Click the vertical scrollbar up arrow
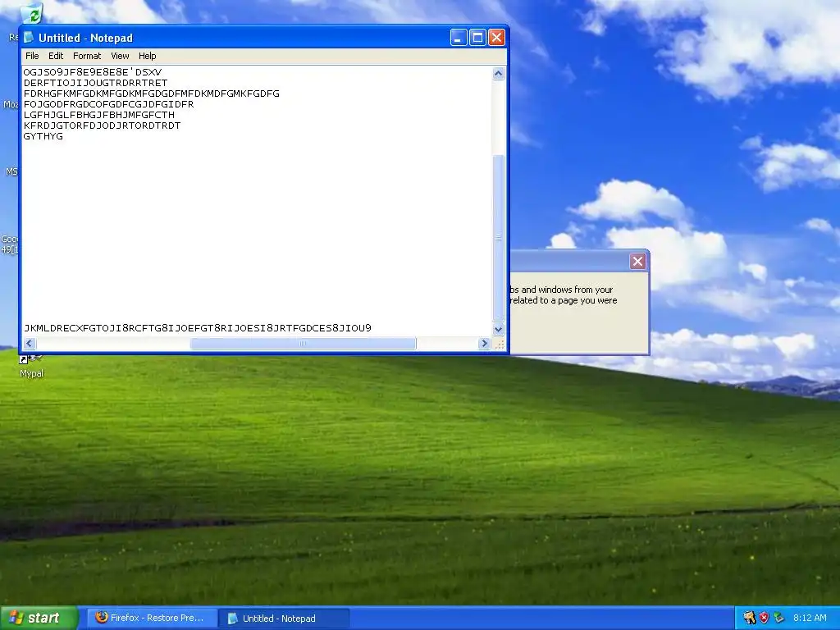This screenshot has width=840, height=630. [x=498, y=73]
